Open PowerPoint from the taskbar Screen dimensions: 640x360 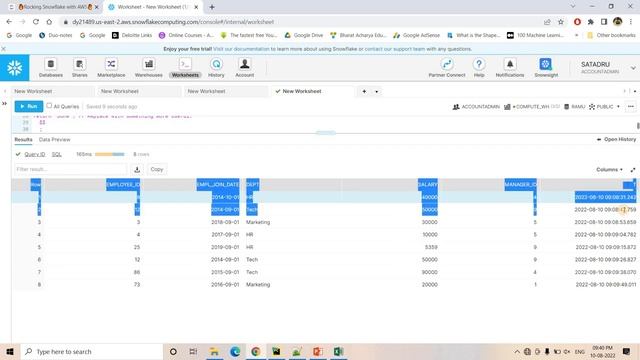(318, 351)
